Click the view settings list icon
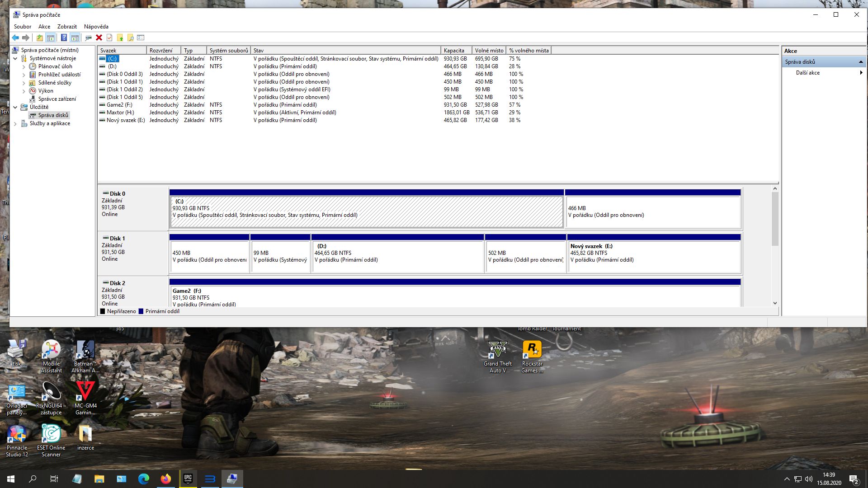This screenshot has width=868, height=488. tap(141, 38)
